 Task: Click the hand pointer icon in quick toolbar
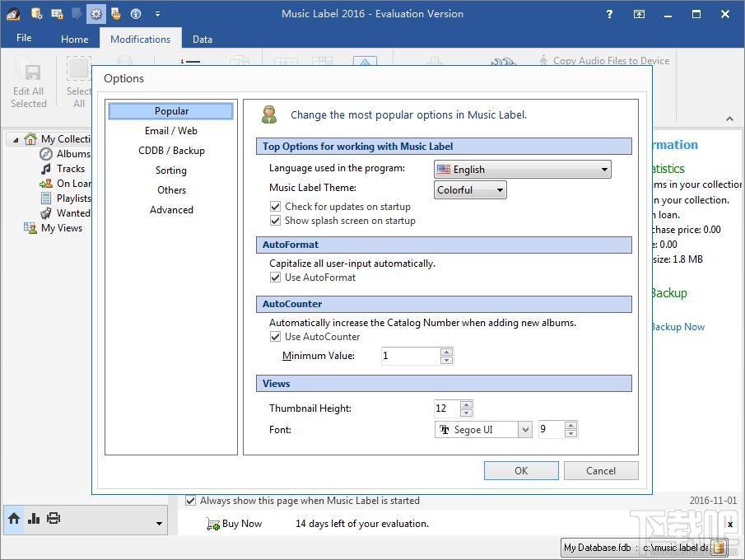coord(116,14)
